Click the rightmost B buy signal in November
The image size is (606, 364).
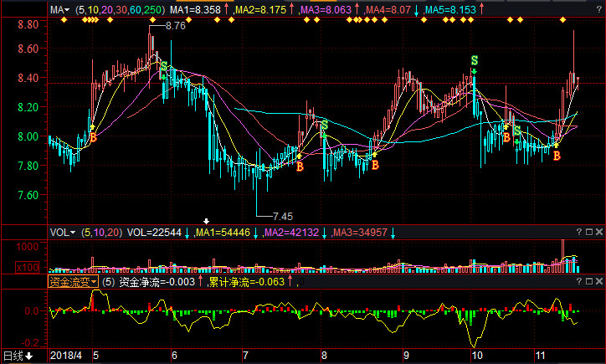coord(556,156)
